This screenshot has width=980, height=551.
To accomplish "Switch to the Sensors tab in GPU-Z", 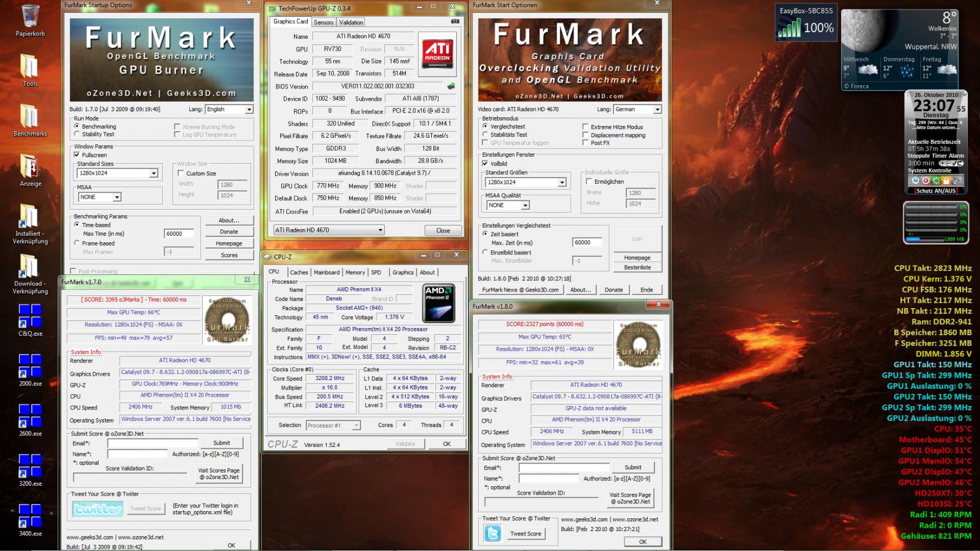I will click(x=324, y=22).
